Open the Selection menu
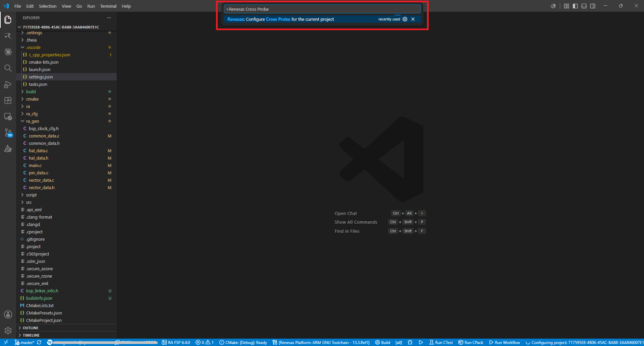The image size is (644, 346). 48,6
